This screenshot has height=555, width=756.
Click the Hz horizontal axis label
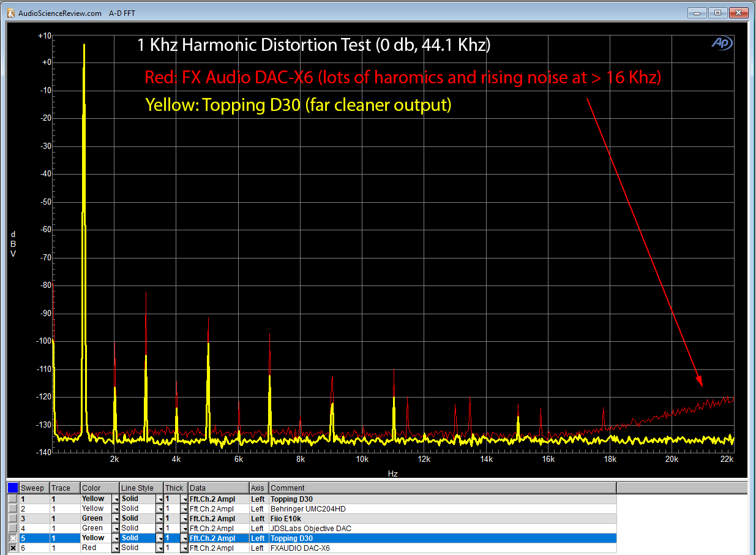tap(393, 474)
